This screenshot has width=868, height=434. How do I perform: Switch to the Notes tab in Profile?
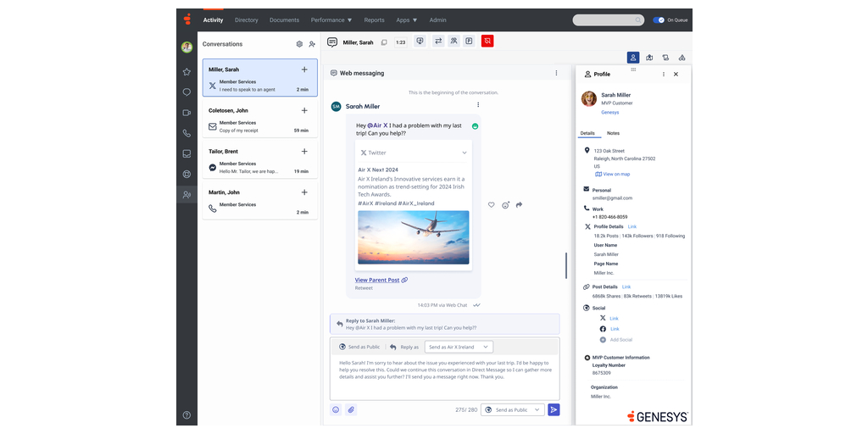[613, 133]
